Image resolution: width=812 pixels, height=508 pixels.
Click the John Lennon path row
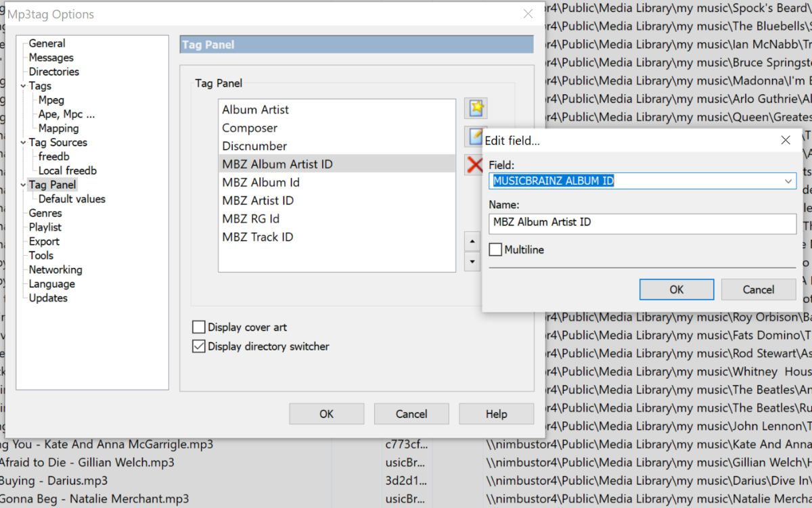click(678, 426)
